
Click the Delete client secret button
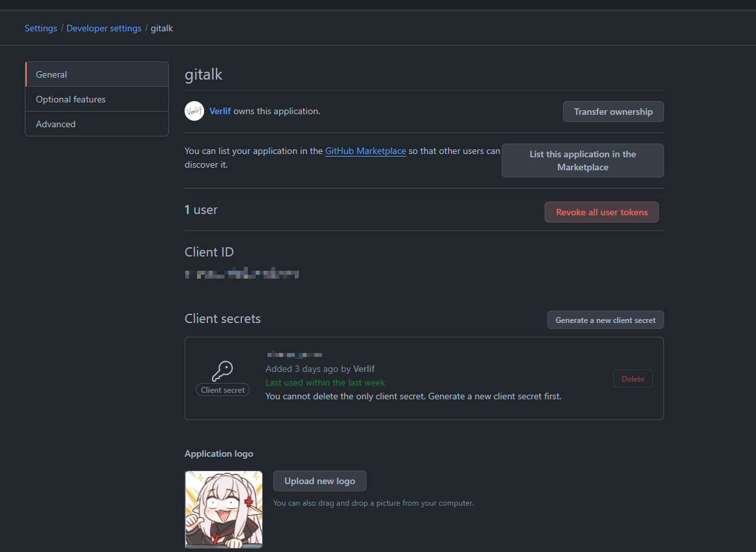[633, 378]
